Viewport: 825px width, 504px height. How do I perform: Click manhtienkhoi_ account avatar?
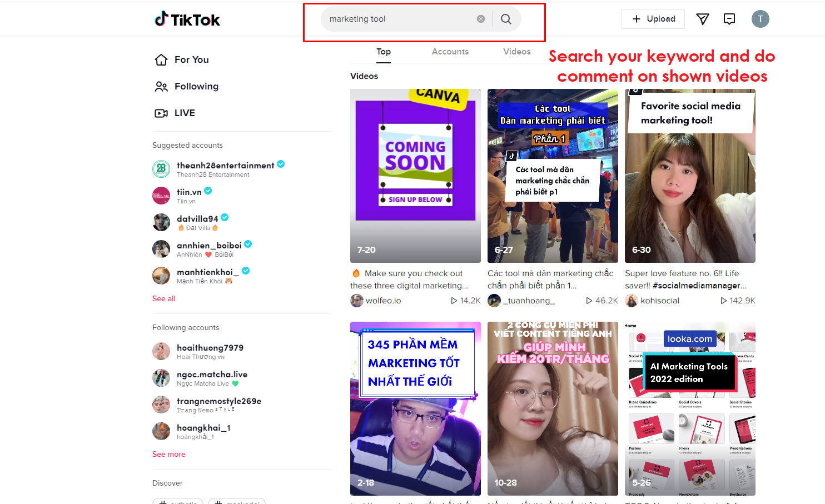tap(161, 276)
